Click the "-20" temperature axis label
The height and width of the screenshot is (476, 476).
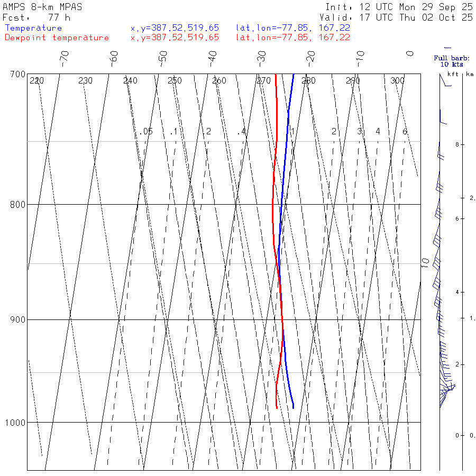pyautogui.click(x=311, y=59)
